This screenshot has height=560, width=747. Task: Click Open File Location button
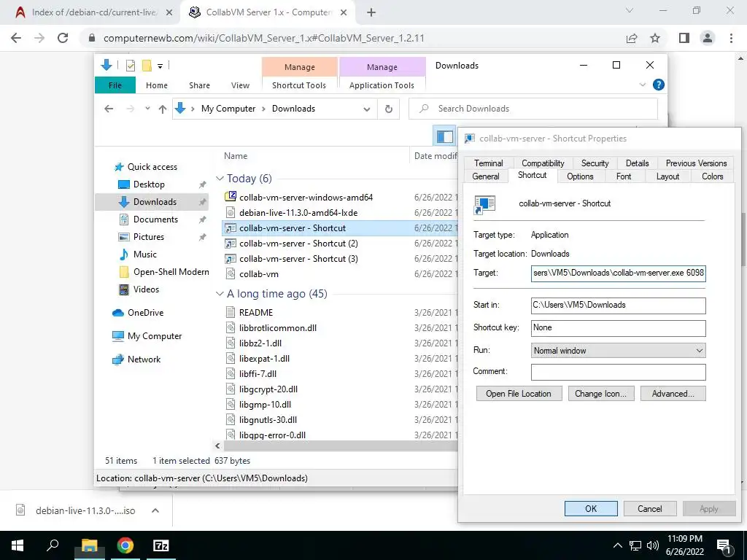point(519,394)
